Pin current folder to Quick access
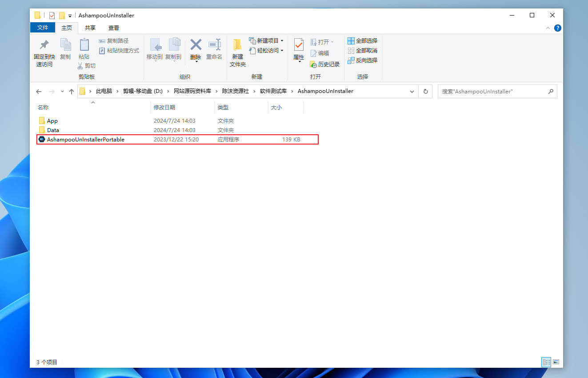 point(44,52)
